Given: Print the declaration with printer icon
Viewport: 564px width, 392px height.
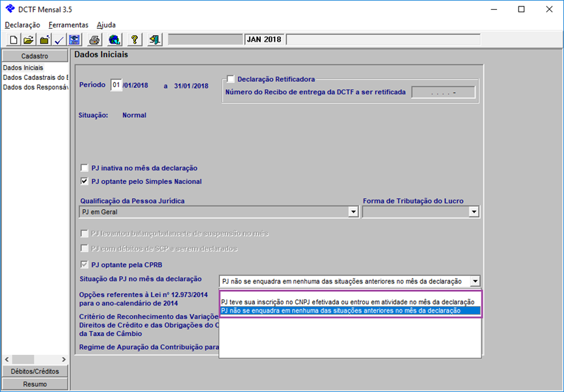Looking at the screenshot, I should [94, 40].
